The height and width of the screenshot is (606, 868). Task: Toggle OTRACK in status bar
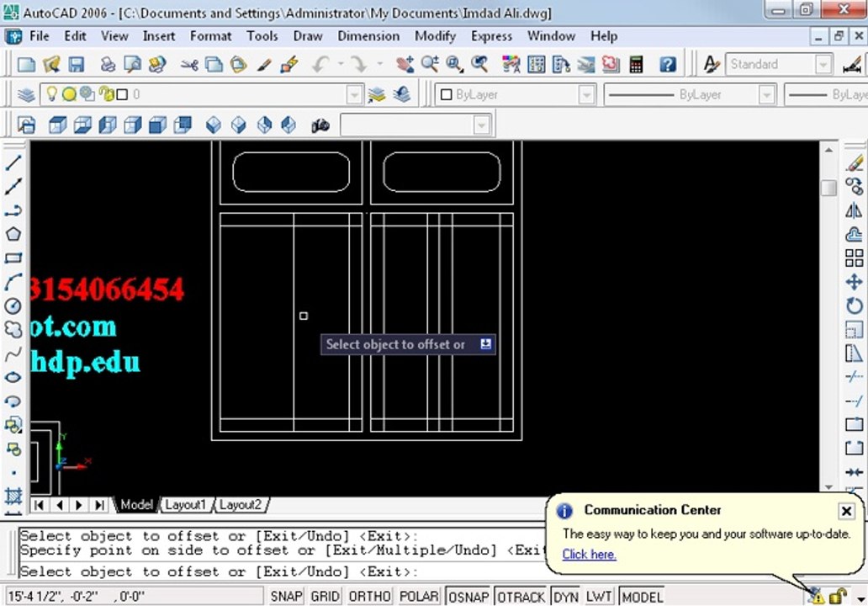(521, 597)
